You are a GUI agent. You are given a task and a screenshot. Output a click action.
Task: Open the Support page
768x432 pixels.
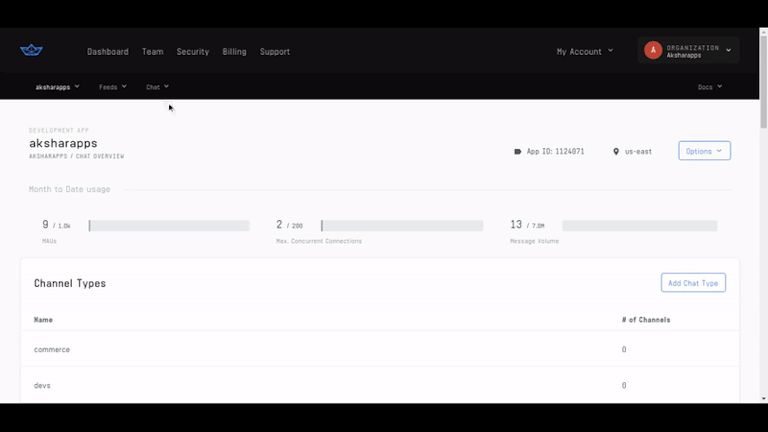pos(275,51)
